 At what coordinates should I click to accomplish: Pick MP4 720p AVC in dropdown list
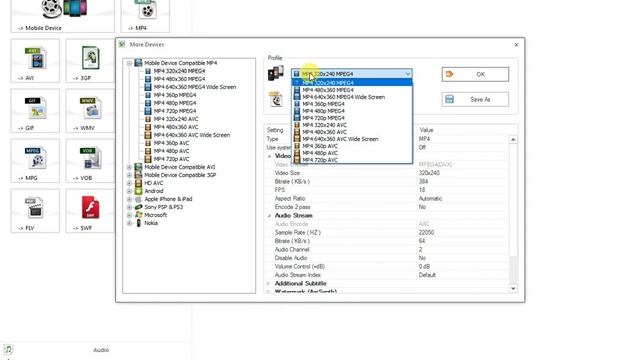pyautogui.click(x=352, y=160)
